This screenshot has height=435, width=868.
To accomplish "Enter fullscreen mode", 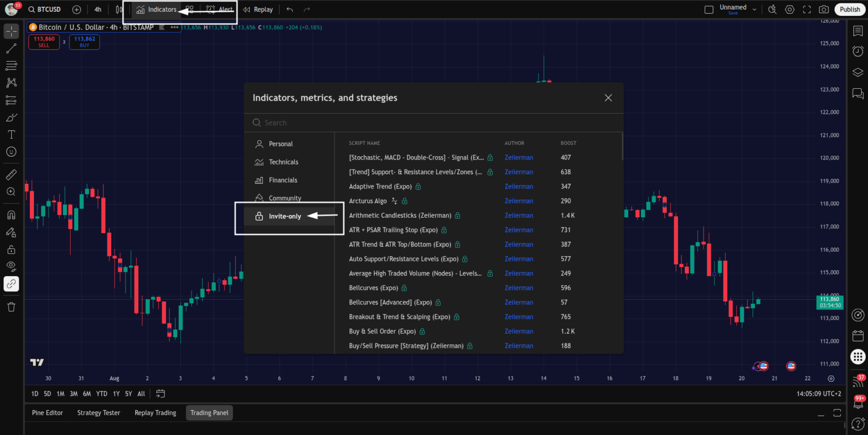I will click(807, 9).
